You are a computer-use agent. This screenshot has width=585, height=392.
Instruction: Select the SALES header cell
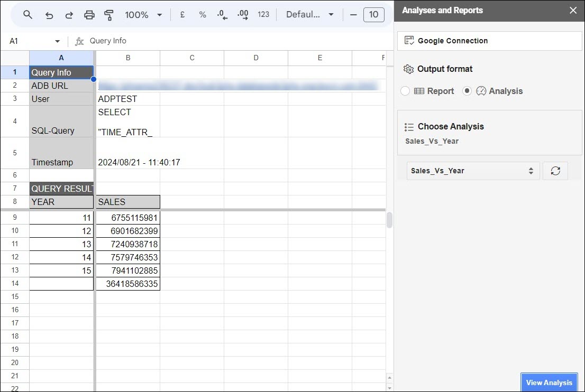click(128, 202)
